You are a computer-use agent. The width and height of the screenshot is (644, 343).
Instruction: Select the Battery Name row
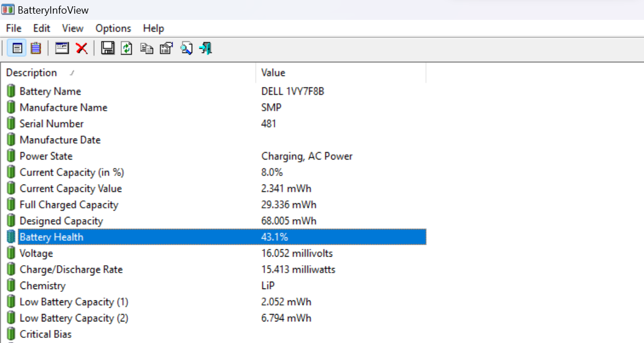coord(213,91)
